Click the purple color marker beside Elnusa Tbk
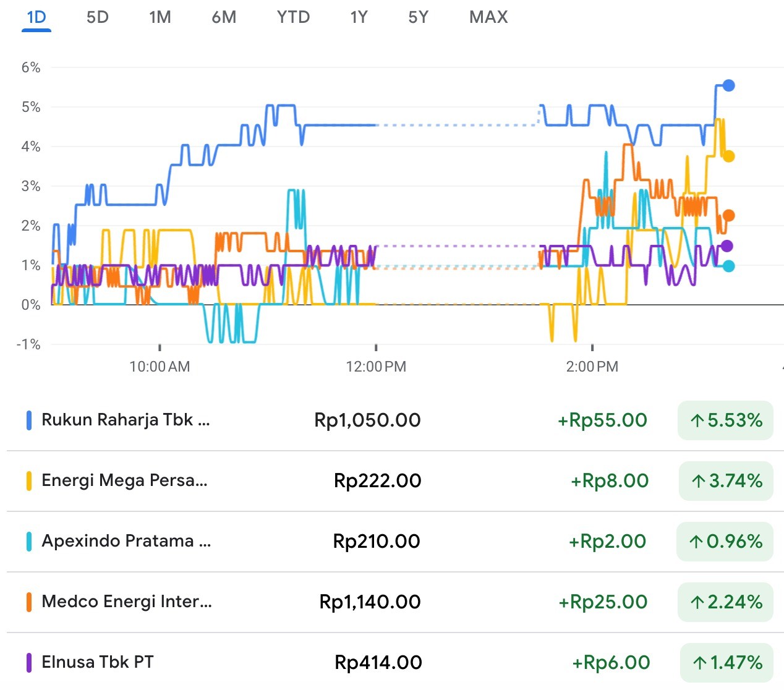 (x=29, y=663)
